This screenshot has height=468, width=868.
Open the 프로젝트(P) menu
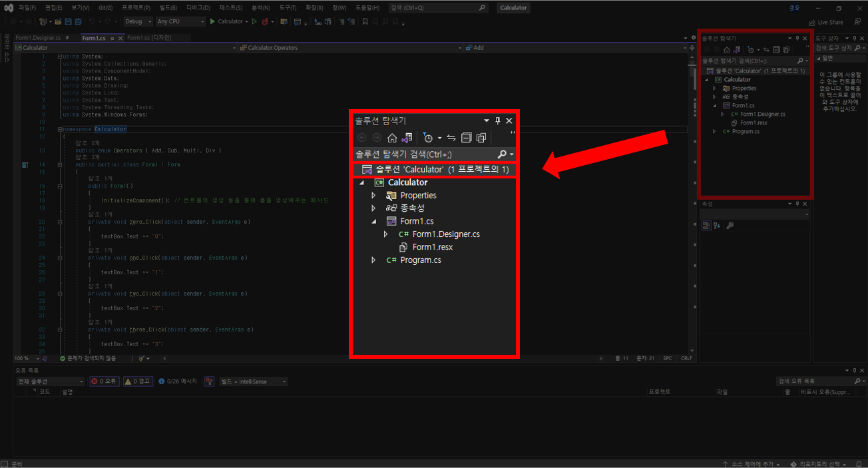(x=136, y=8)
